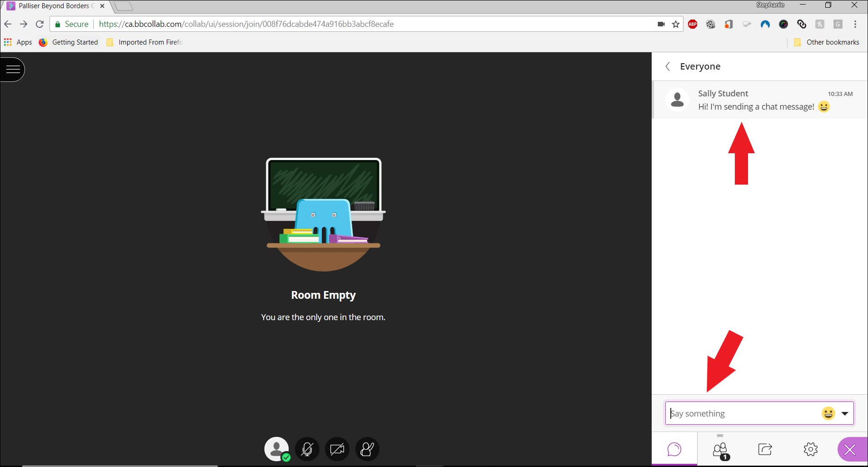Image resolution: width=868 pixels, height=467 pixels.
Task: Switch to the My Settings gear tab
Action: tap(811, 449)
